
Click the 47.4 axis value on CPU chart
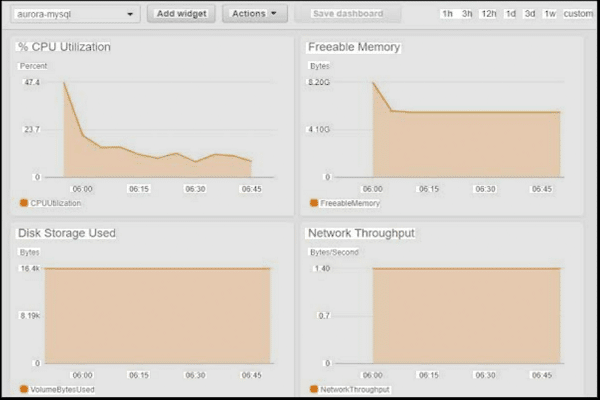pyautogui.click(x=32, y=82)
